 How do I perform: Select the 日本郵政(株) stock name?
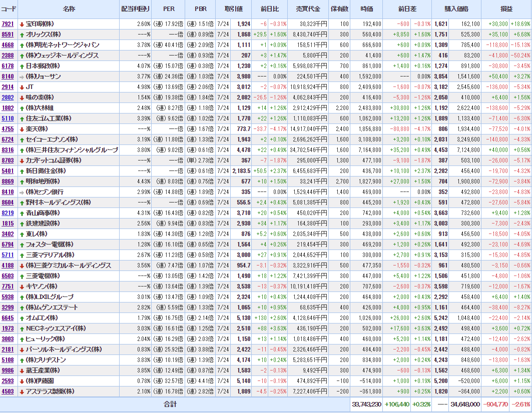coord(43,66)
